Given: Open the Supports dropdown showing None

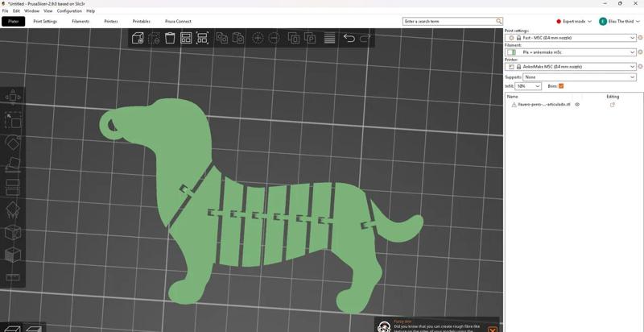Looking at the screenshot, I should click(580, 77).
